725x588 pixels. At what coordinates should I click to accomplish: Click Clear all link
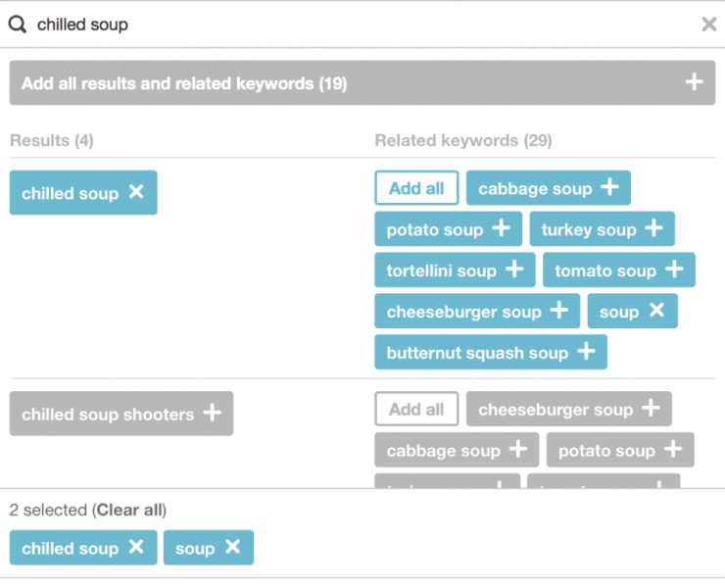pos(129,510)
